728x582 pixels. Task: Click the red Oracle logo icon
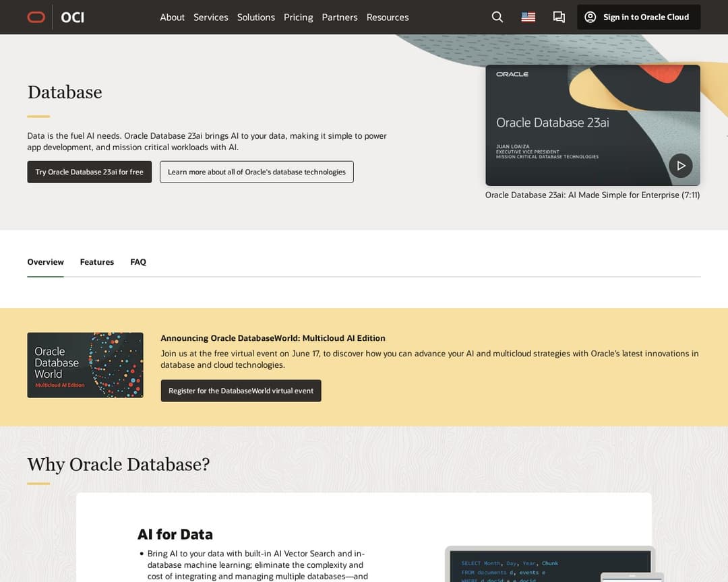tap(36, 17)
